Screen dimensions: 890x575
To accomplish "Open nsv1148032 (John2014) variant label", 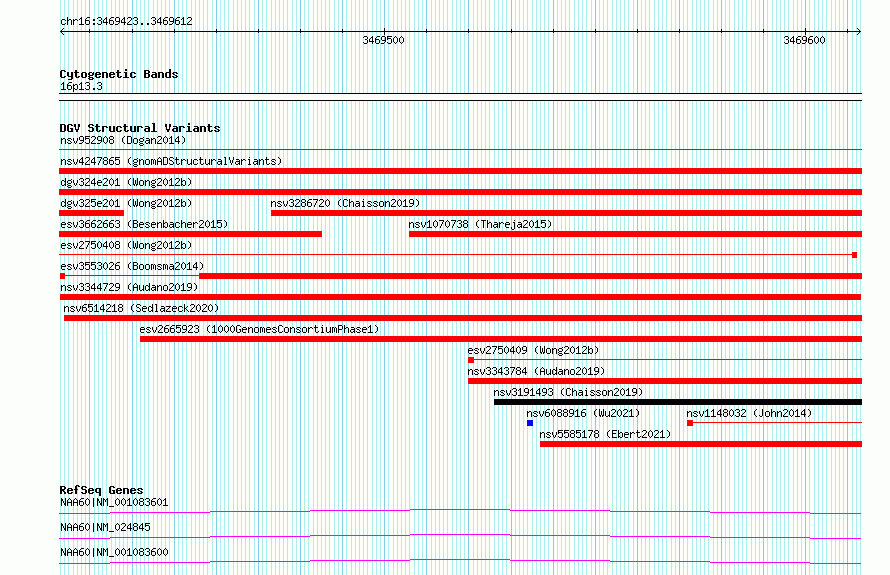I will click(x=749, y=413).
